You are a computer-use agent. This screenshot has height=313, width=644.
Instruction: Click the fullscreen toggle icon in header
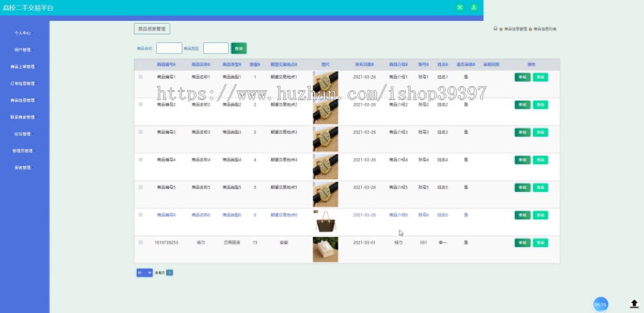click(x=460, y=7)
